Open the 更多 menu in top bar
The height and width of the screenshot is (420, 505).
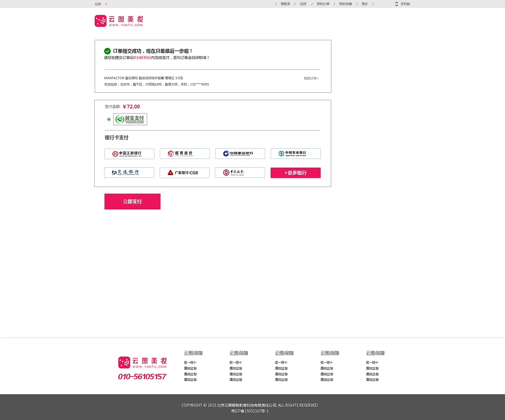365,4
